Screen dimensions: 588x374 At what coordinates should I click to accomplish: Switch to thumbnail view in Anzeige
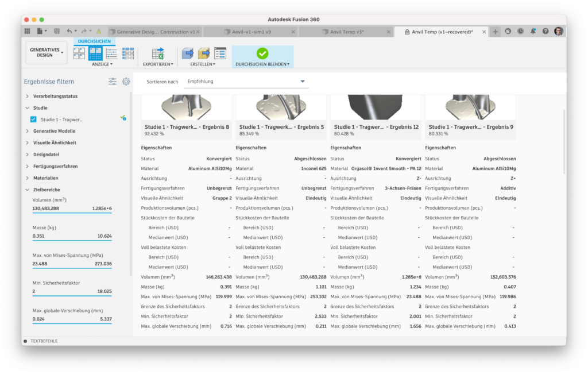pos(79,53)
